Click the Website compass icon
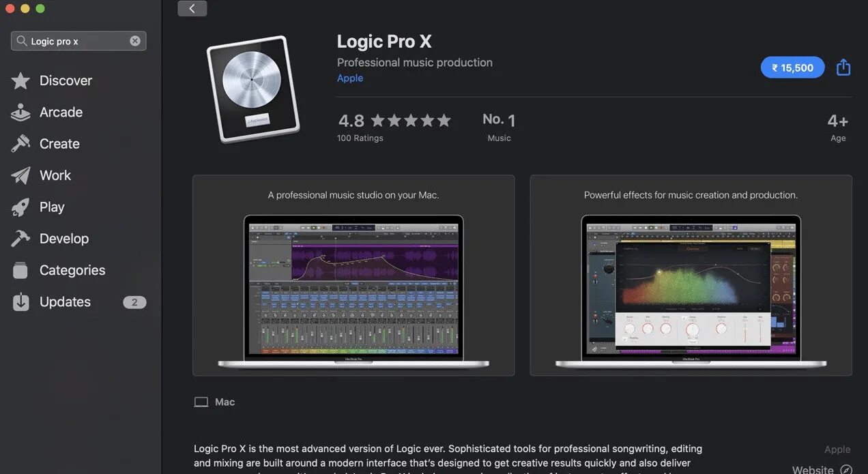Screen dimensions: 868x474 [x=846, y=469]
